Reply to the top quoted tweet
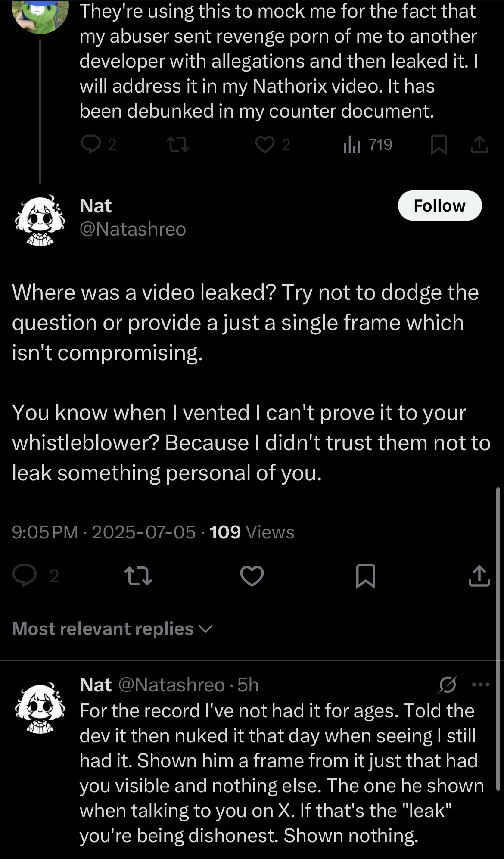Image resolution: width=504 pixels, height=859 pixels. (90, 144)
